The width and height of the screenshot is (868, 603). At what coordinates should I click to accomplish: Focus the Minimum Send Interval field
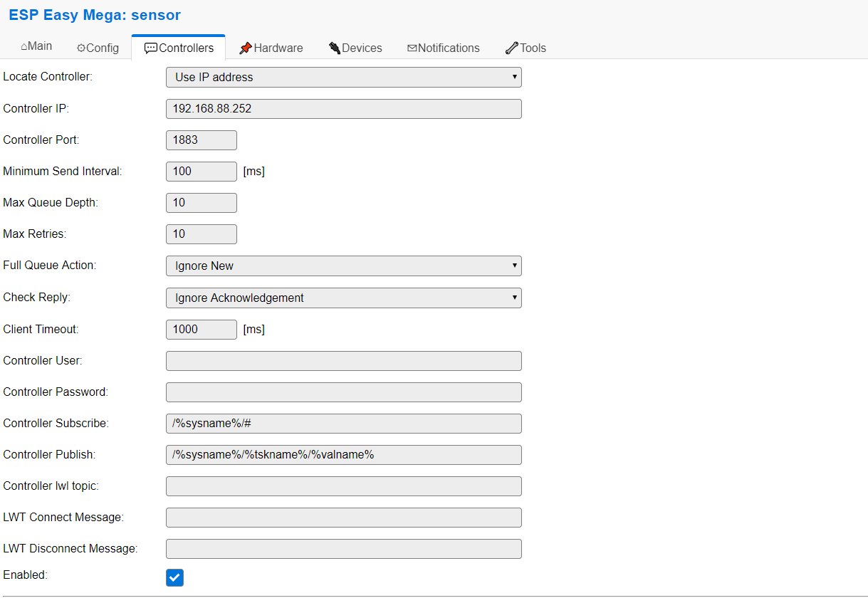pos(202,172)
